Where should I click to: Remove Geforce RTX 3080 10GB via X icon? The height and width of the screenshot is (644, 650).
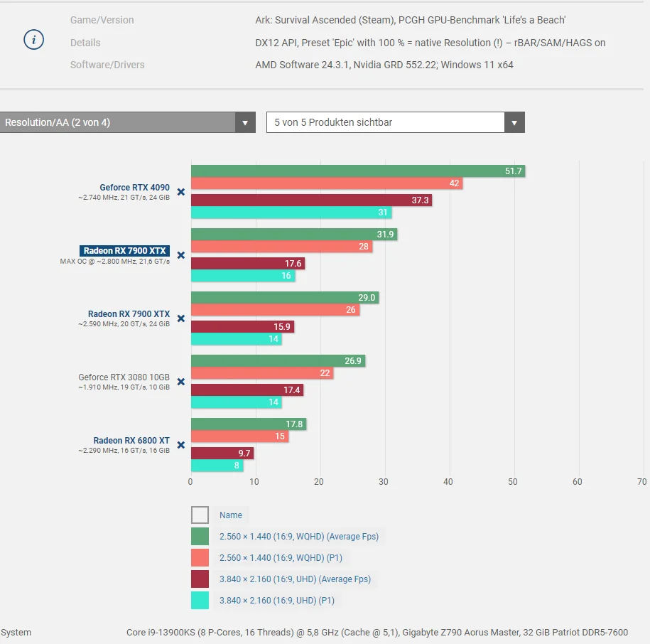click(181, 382)
